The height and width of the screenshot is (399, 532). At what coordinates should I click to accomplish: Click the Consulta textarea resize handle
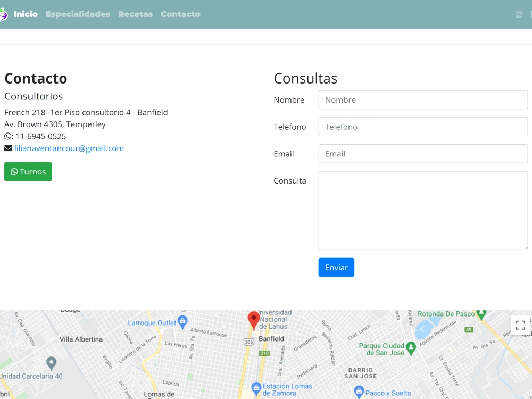pyautogui.click(x=526, y=248)
